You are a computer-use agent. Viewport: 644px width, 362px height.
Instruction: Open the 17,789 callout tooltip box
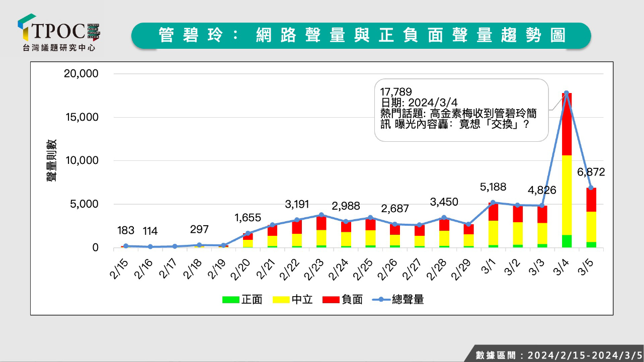point(461,110)
